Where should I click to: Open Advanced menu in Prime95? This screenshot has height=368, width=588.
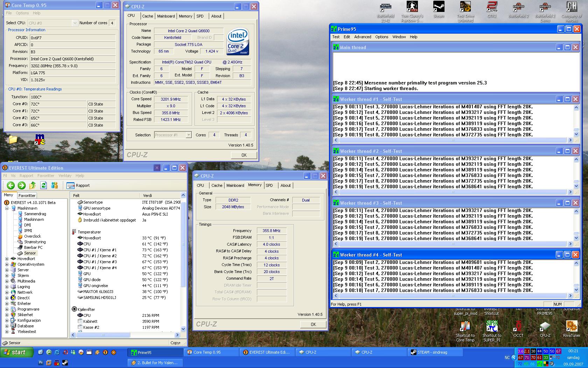point(363,37)
